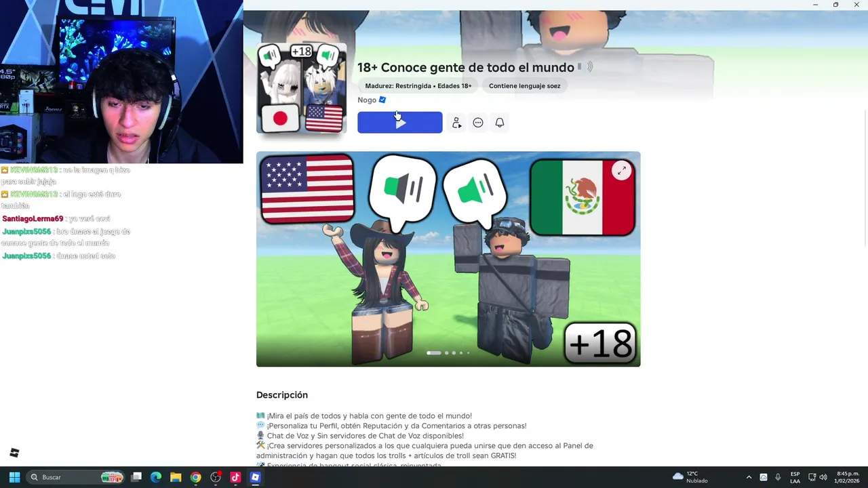This screenshot has height=488, width=868.
Task: Click the streamer webcam overlay
Action: tap(121, 81)
